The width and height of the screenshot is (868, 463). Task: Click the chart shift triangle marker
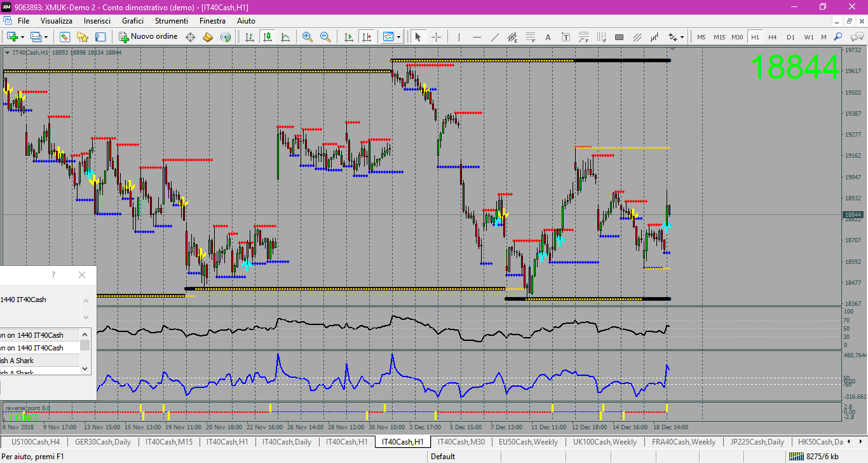coord(672,49)
